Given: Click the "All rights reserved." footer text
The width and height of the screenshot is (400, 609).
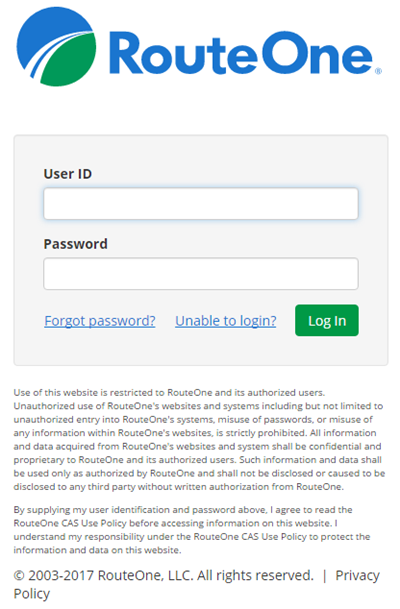Looking at the screenshot, I should [x=255, y=575].
